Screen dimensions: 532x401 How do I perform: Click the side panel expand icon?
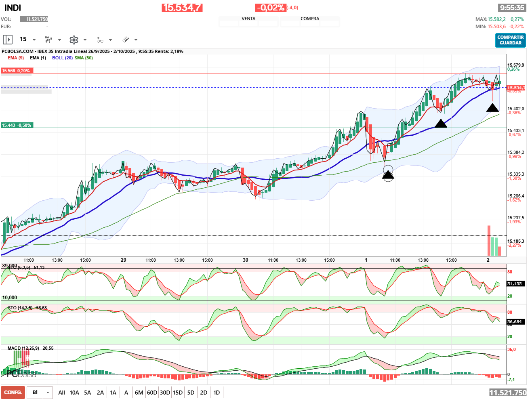pyautogui.click(x=8, y=40)
